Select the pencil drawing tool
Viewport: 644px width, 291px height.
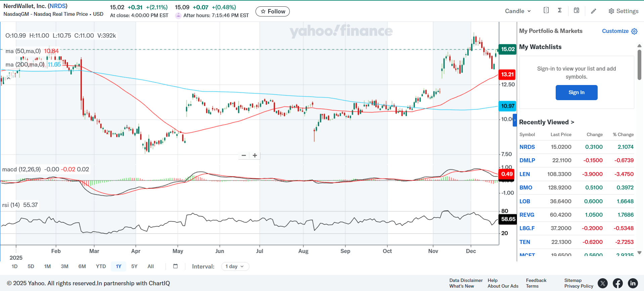[594, 11]
